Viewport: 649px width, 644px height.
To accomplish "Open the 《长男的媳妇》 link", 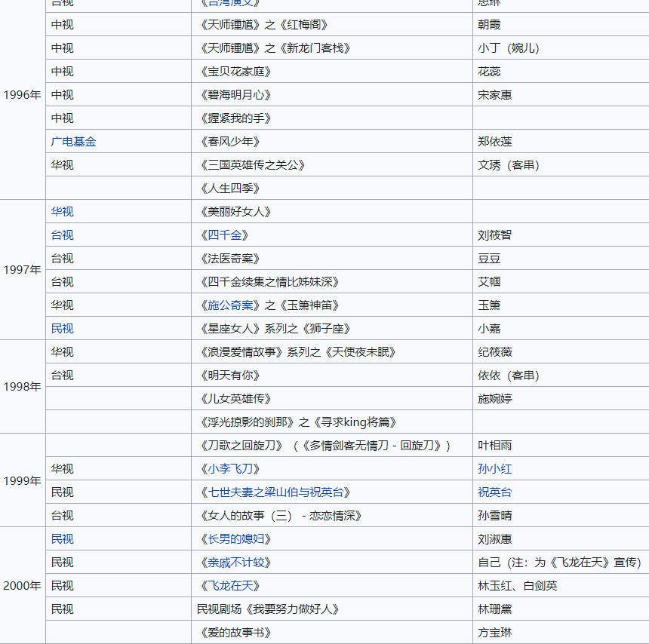I will pos(236,539).
